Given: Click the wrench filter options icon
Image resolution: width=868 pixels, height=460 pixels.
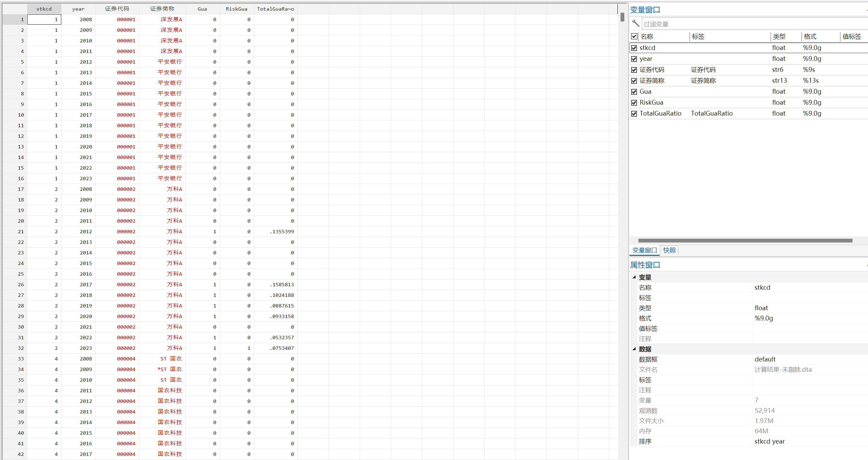Looking at the screenshot, I should tap(636, 23).
